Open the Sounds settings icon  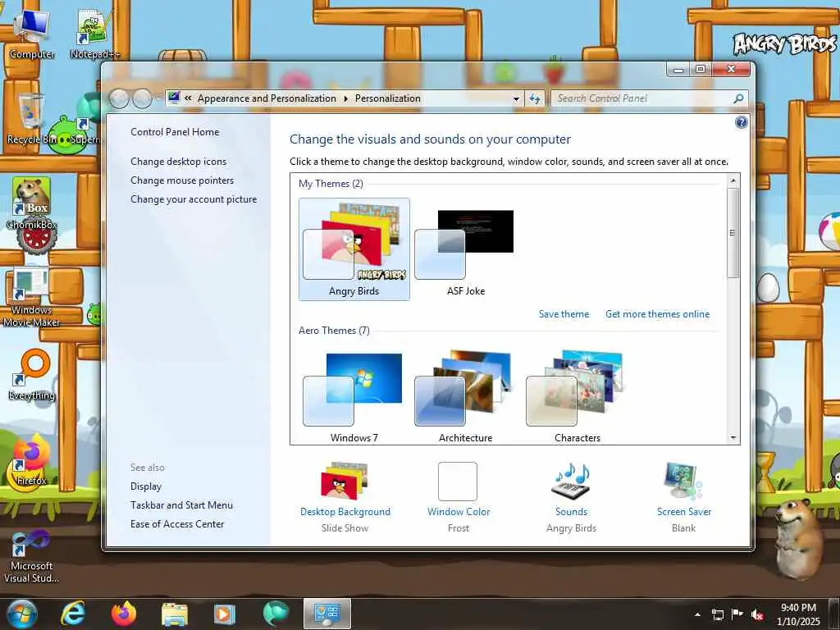pos(571,481)
